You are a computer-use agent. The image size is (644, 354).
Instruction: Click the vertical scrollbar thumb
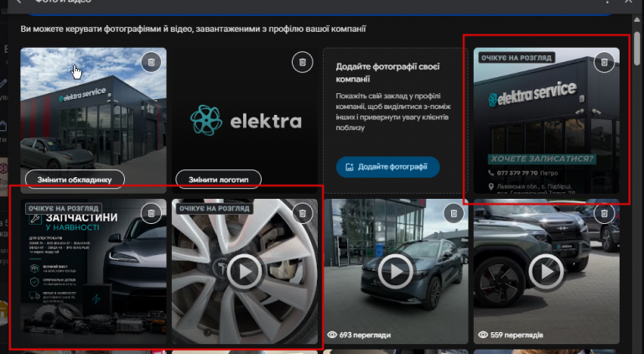[x=637, y=49]
